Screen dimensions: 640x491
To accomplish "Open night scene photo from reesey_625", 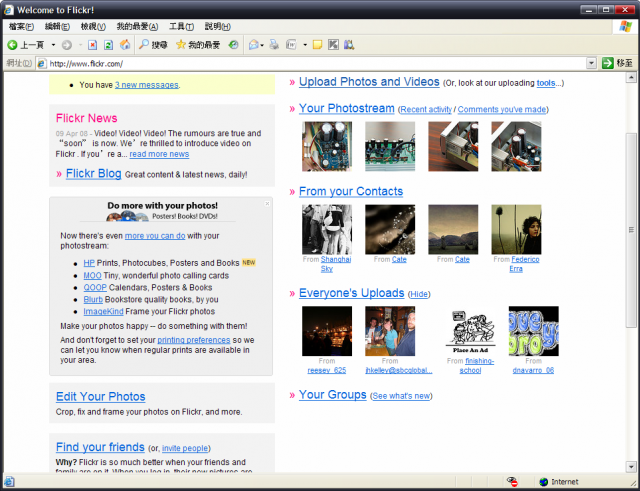I will coord(327,331).
